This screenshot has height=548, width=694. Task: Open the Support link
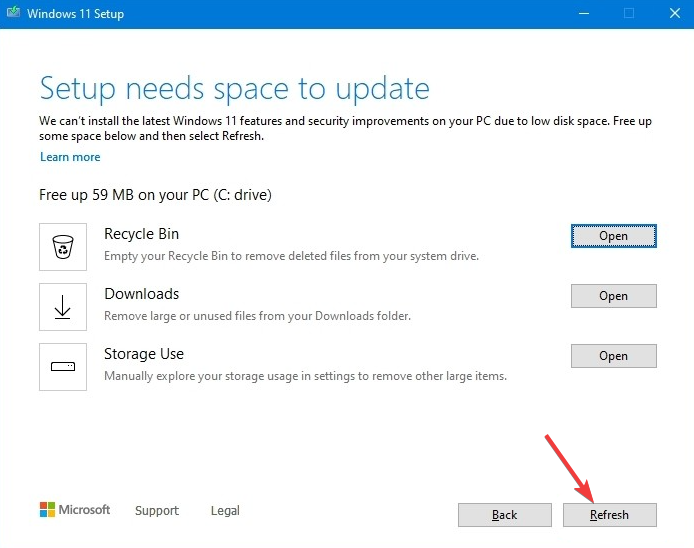click(157, 510)
